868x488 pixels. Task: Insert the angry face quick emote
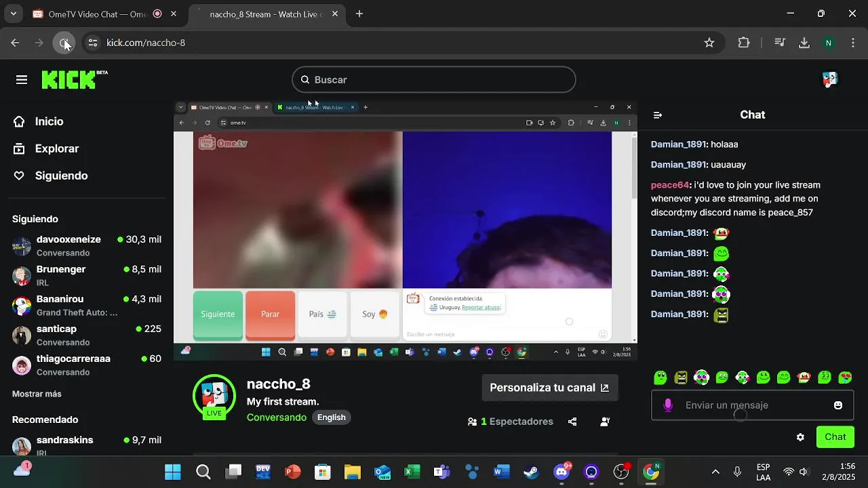681,378
